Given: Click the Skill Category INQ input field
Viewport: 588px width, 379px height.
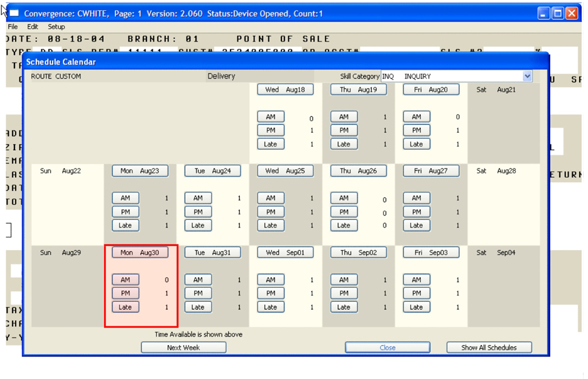Looking at the screenshot, I should click(x=451, y=76).
